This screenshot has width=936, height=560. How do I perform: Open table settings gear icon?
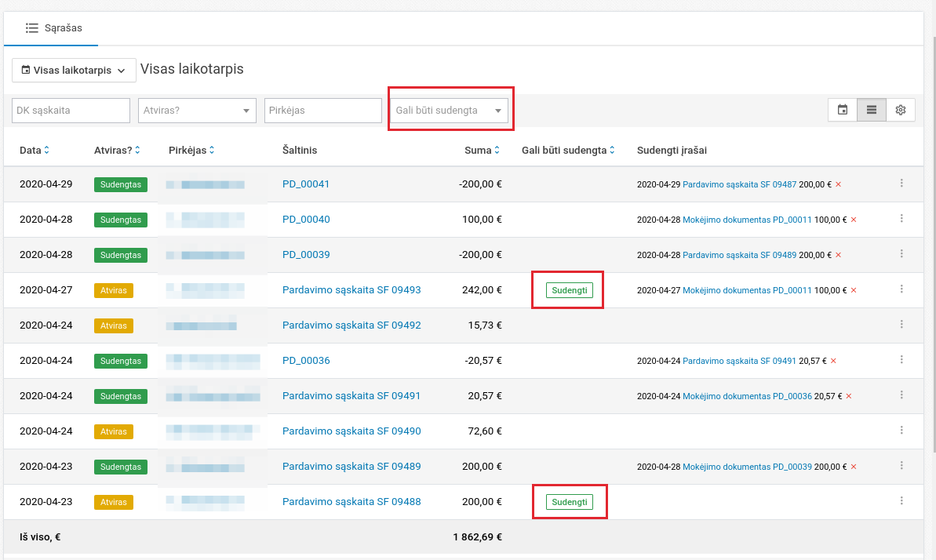tap(901, 111)
